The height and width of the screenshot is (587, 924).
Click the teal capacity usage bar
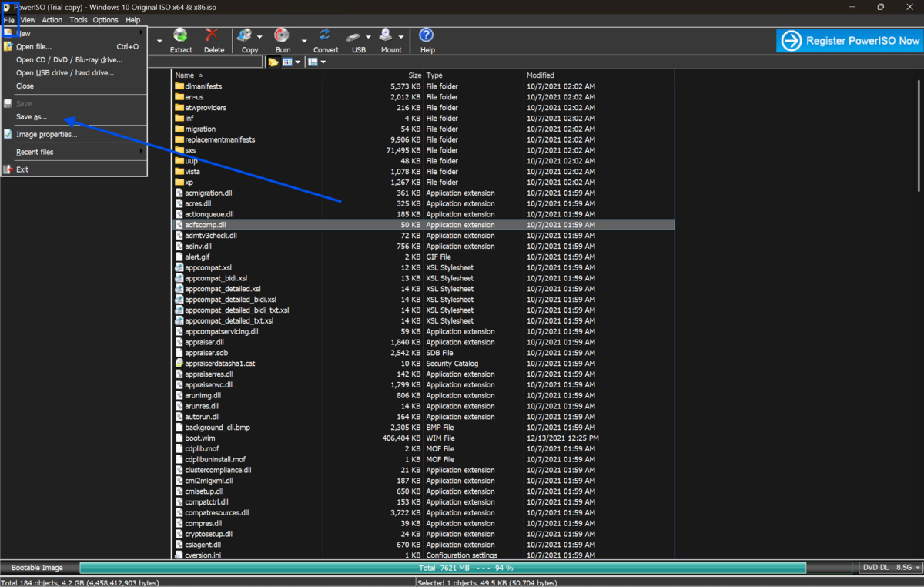pos(443,567)
